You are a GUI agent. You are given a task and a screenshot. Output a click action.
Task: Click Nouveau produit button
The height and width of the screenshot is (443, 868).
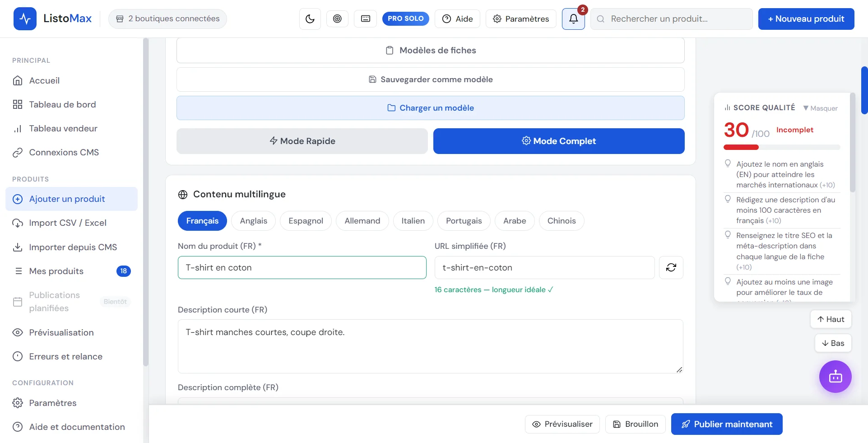click(x=806, y=19)
